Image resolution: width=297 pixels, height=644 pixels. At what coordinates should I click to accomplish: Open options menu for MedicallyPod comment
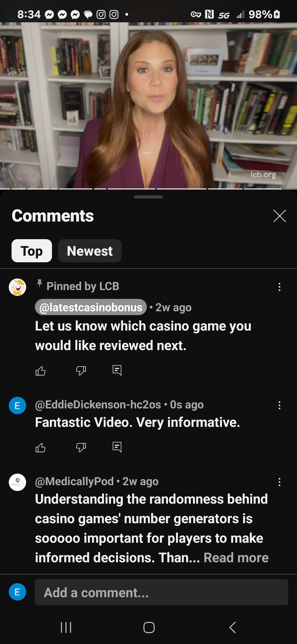pos(279,482)
